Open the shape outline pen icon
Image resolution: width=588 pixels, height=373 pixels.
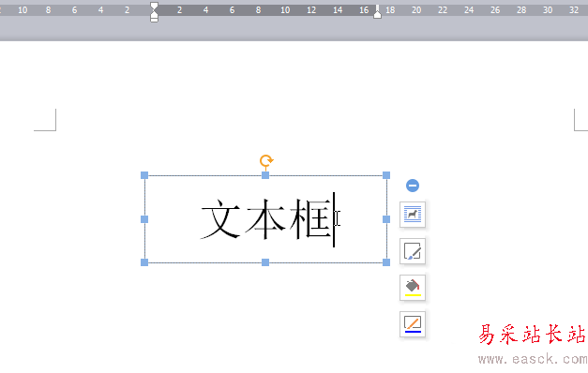(413, 324)
